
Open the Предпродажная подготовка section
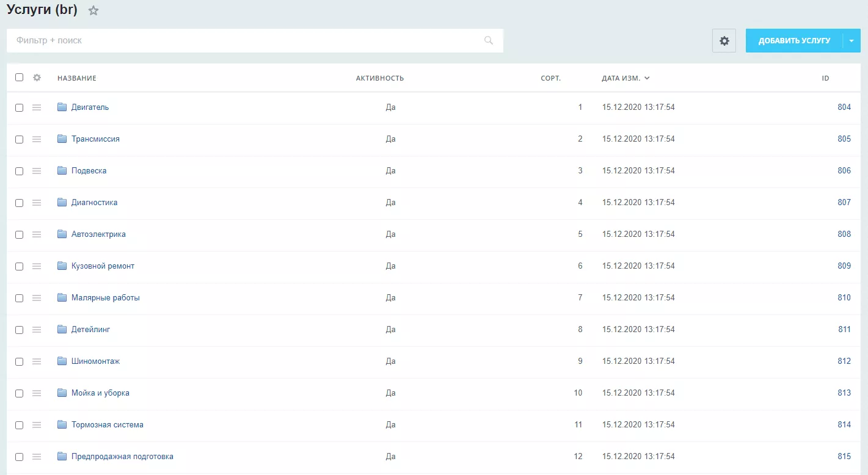click(x=122, y=457)
